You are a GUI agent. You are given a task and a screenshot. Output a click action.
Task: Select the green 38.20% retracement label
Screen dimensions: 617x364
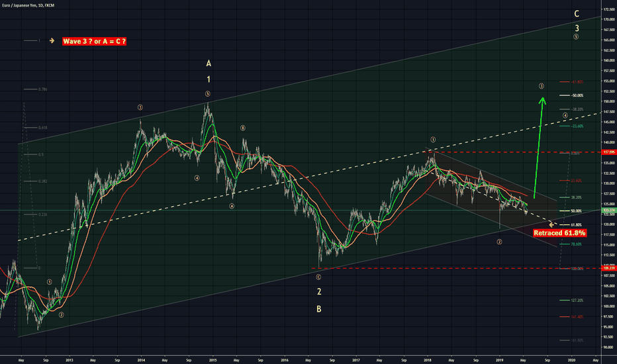[576, 197]
